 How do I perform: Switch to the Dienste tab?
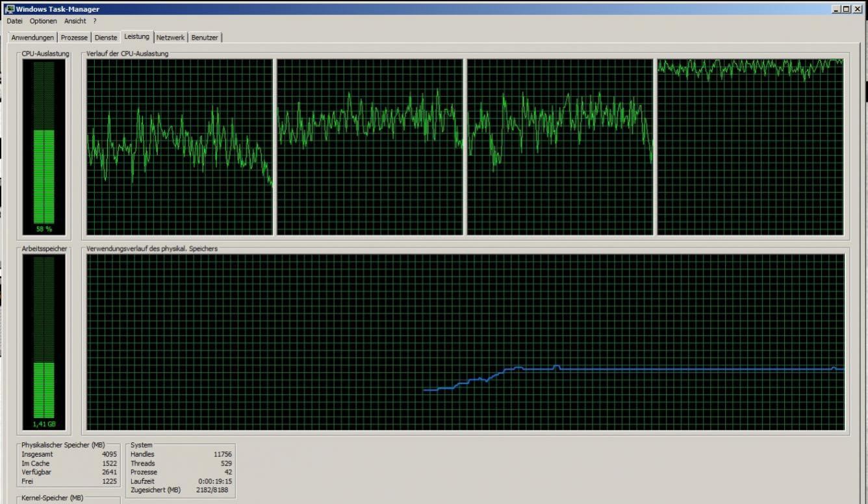click(106, 38)
